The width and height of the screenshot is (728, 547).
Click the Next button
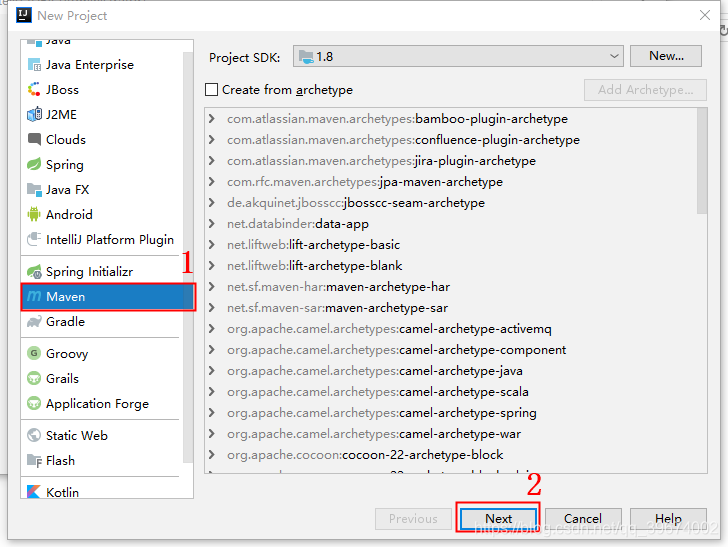point(498,518)
